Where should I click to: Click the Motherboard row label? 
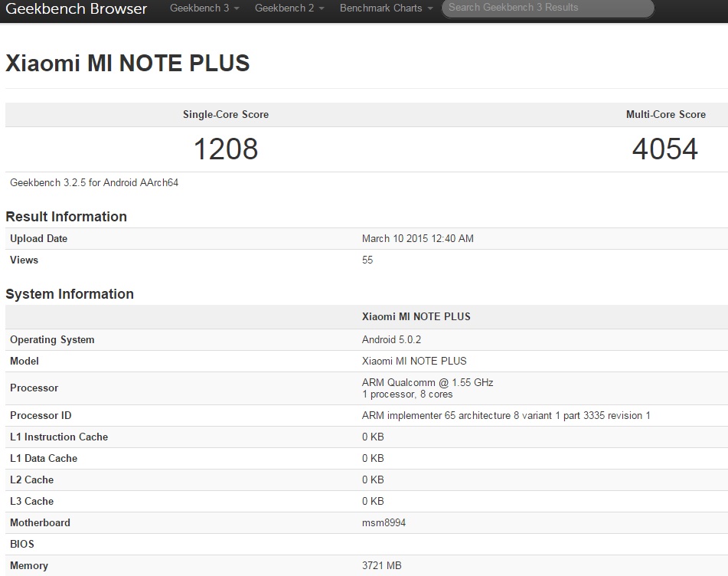[40, 522]
